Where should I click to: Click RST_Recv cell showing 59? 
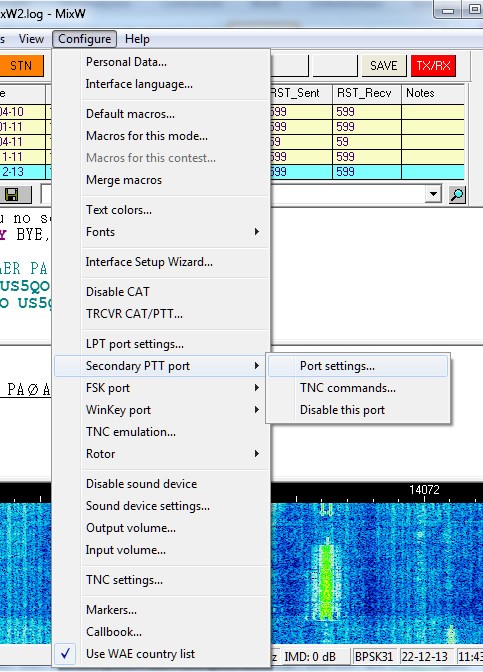coord(367,142)
